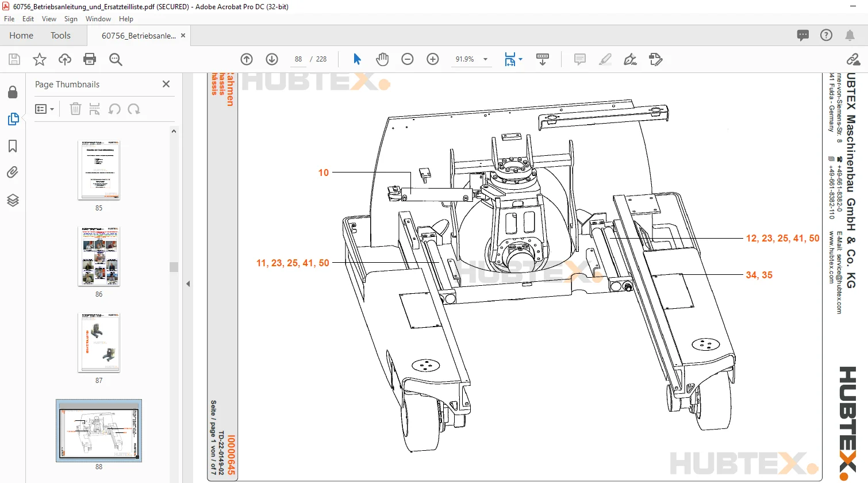Open the Window menu
The width and height of the screenshot is (868, 483).
(98, 19)
